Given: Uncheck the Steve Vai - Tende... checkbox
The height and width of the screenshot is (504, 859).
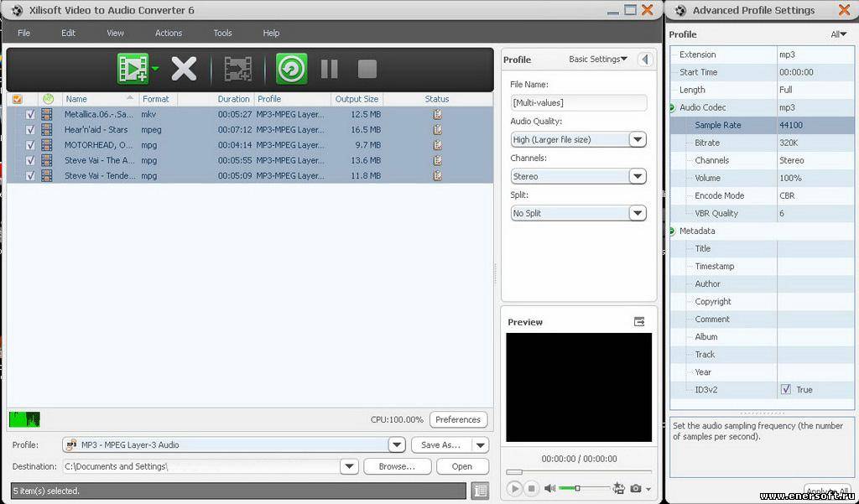Looking at the screenshot, I should [30, 176].
